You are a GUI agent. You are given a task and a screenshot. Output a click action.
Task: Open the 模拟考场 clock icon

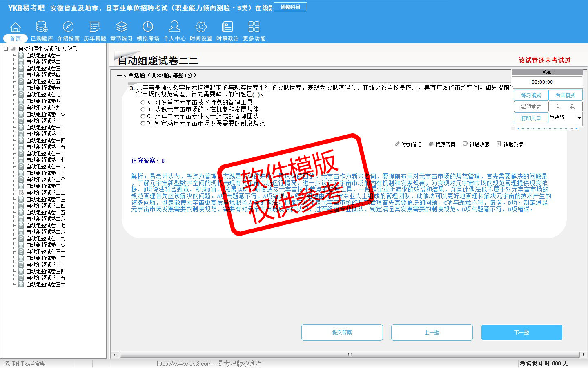pyautogui.click(x=148, y=27)
